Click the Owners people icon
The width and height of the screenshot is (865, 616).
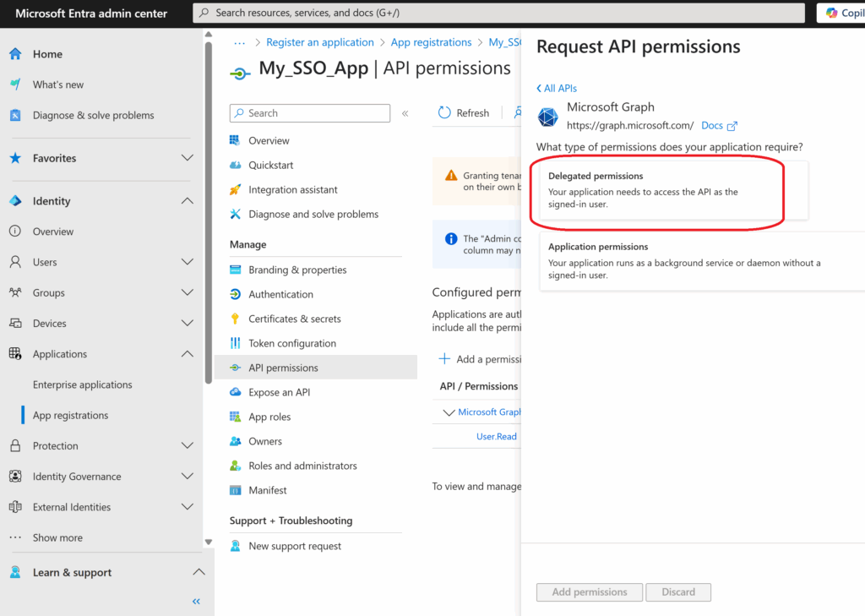point(236,441)
